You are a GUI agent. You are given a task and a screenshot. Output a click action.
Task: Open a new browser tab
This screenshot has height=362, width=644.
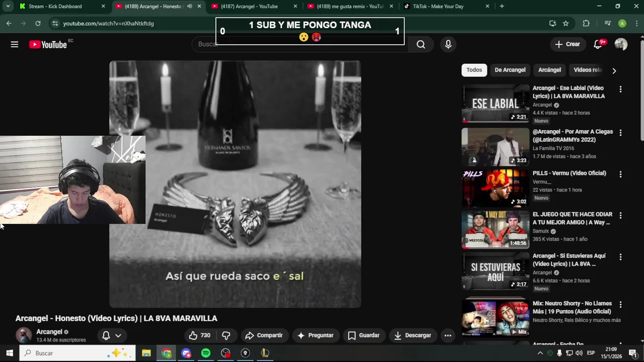coord(502,6)
